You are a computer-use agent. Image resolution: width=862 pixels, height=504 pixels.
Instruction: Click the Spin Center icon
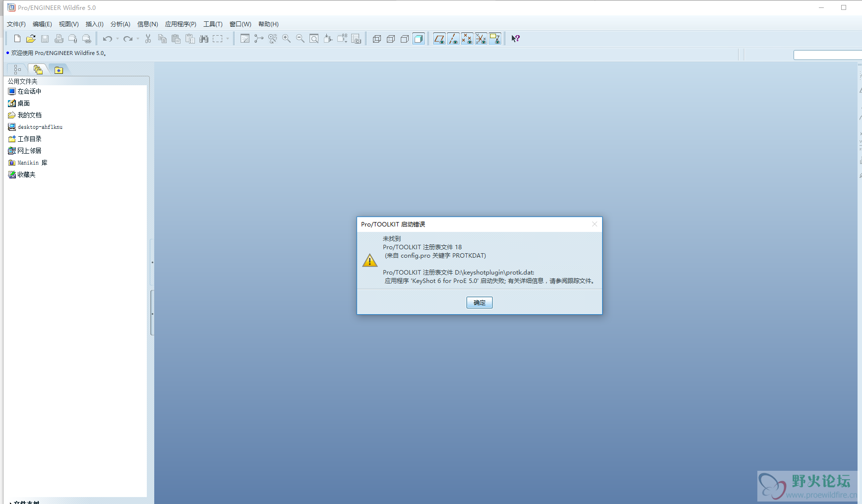point(259,39)
